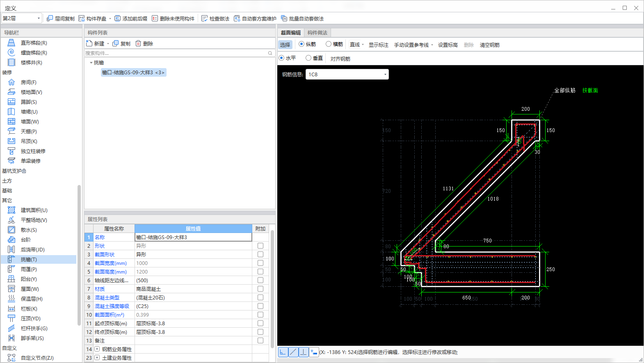Open the 直线 dropdown arrow

click(x=363, y=45)
